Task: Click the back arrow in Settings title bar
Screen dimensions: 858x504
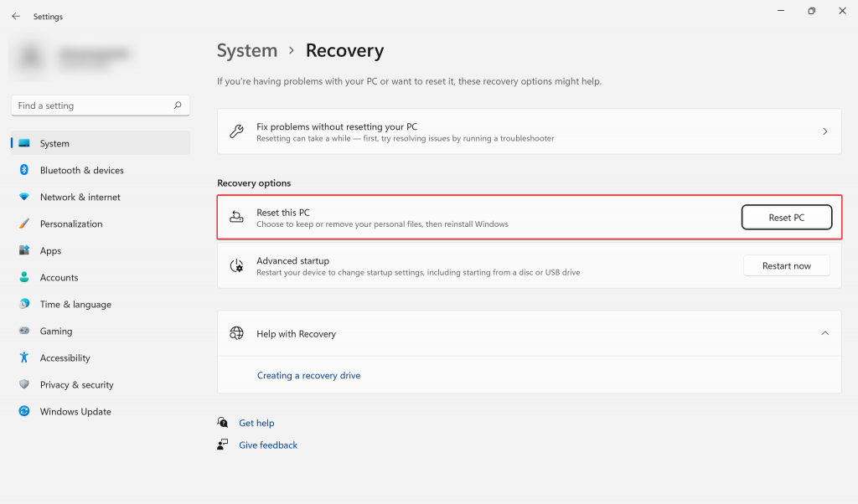Action: (16, 17)
